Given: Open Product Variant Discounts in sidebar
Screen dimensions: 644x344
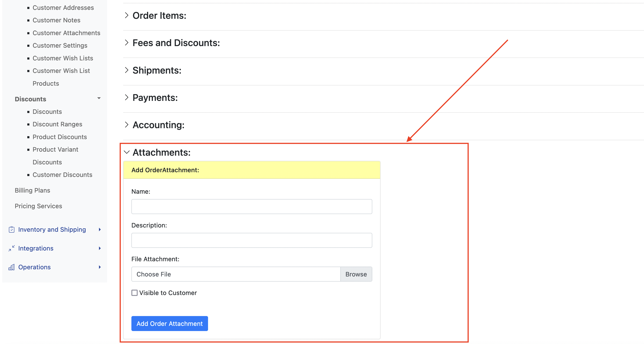Looking at the screenshot, I should [x=55, y=156].
